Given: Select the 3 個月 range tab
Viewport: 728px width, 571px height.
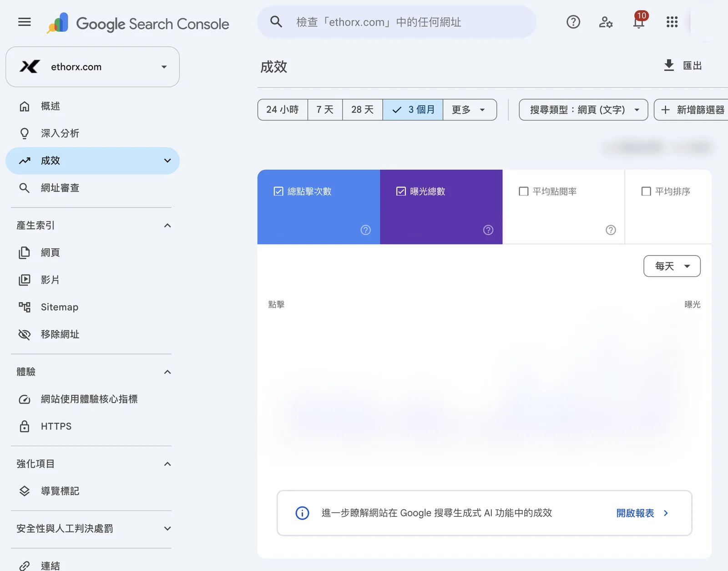Looking at the screenshot, I should tap(413, 110).
